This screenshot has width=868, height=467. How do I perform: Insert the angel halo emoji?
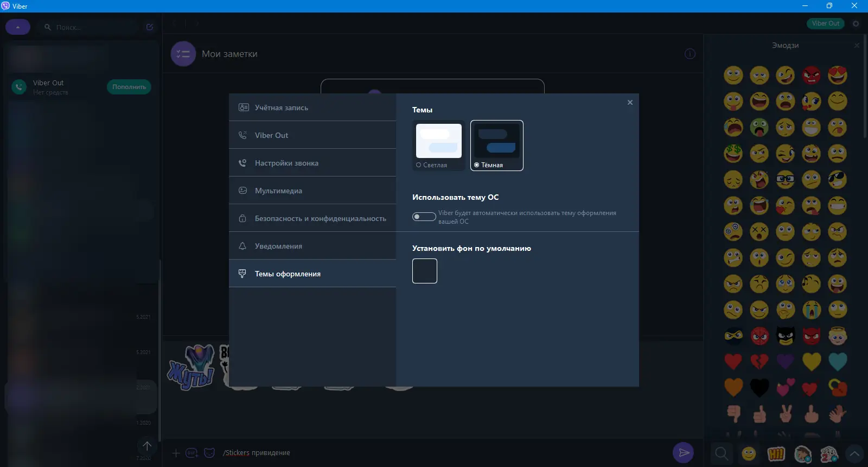pos(838,336)
